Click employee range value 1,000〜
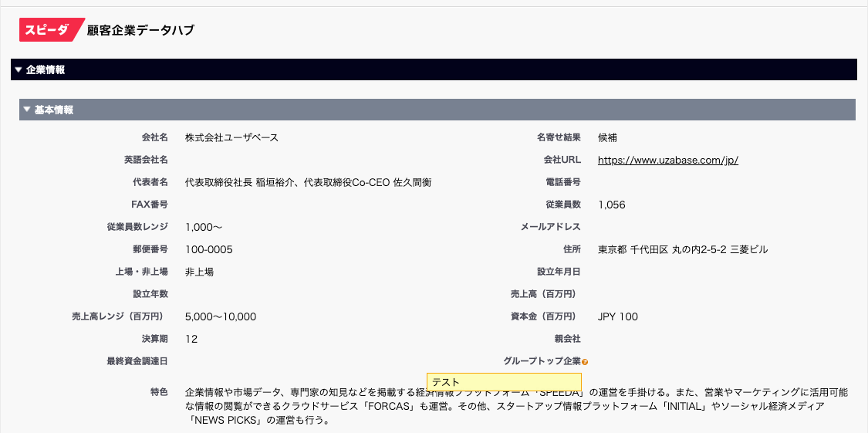868x433 pixels. 204,228
